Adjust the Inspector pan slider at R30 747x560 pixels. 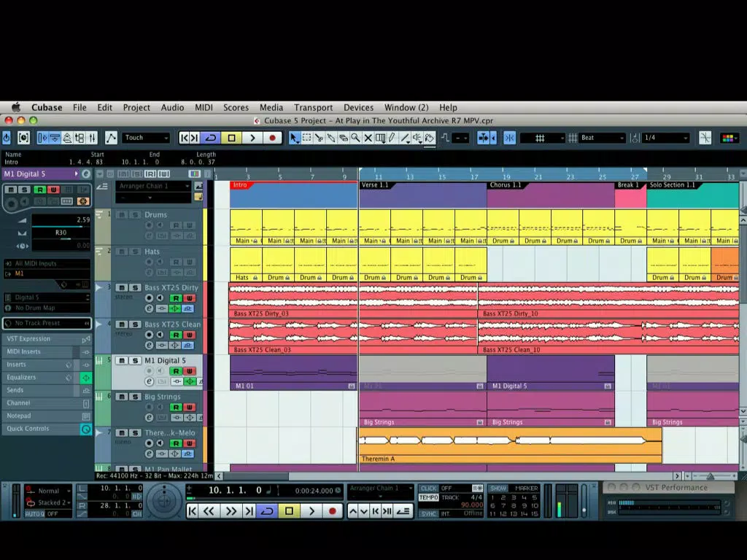pos(61,233)
